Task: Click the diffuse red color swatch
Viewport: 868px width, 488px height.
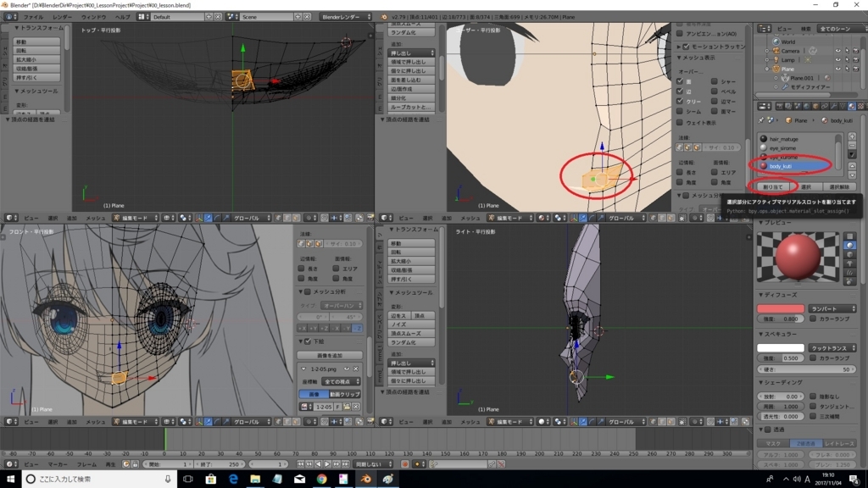Action: (781, 308)
